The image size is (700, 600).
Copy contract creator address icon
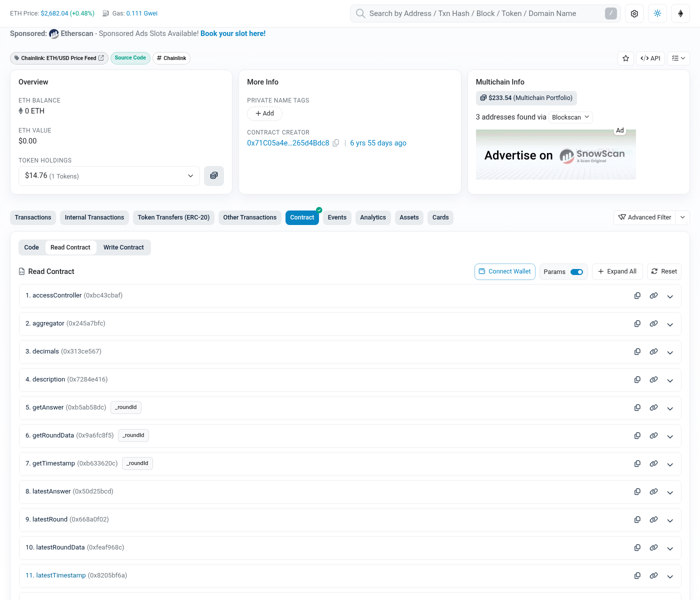pos(336,143)
